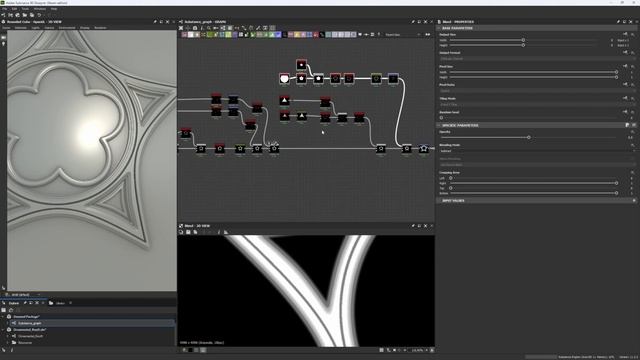This screenshot has height=360, width=640.
Task: Click the grid icon at 2D view bottom right
Action: click(x=381, y=350)
